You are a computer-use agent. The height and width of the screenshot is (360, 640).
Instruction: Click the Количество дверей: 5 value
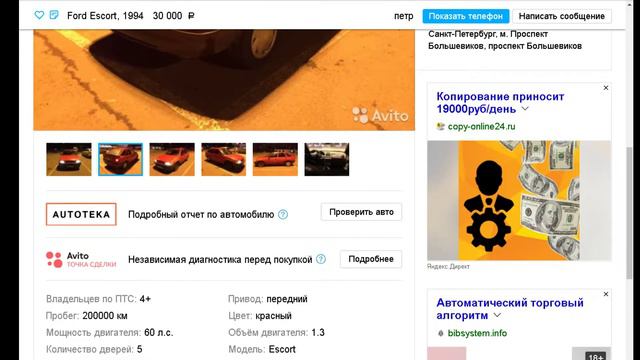point(140,349)
